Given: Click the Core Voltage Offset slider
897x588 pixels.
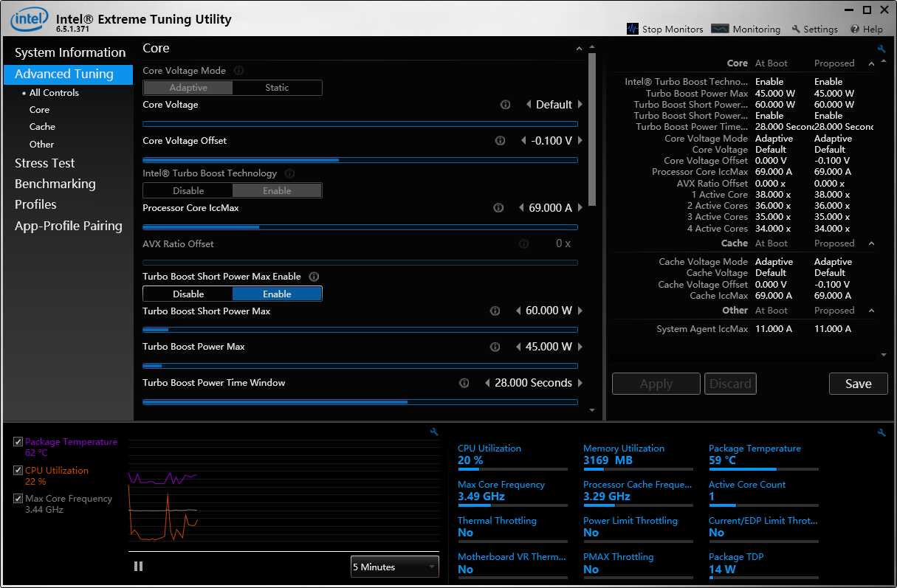Looking at the screenshot, I should pos(360,160).
